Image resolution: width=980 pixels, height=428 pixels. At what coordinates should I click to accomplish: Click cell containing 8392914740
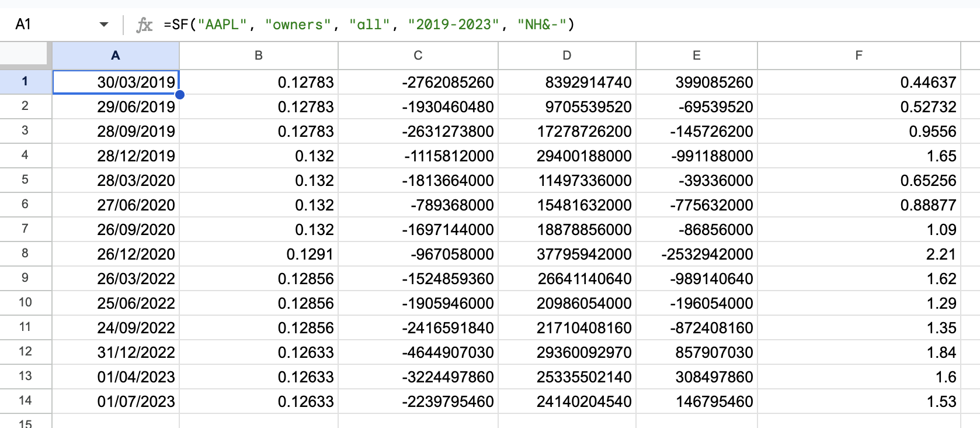tap(567, 82)
